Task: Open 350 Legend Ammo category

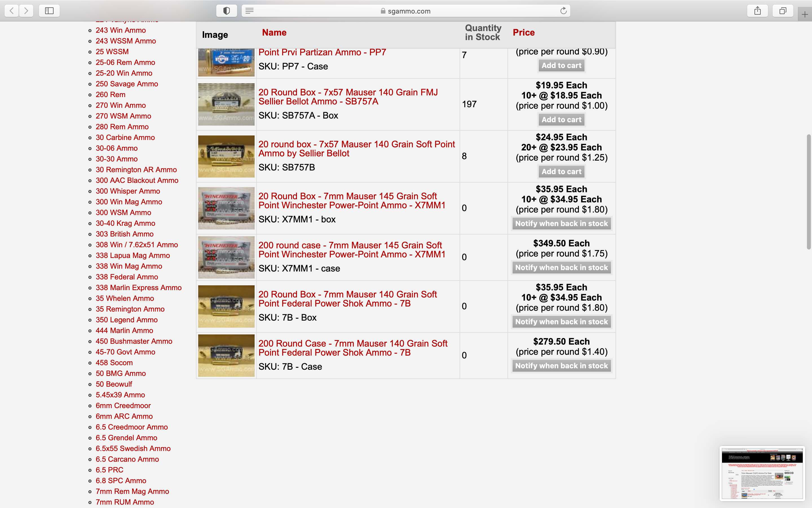Action: pos(127,320)
